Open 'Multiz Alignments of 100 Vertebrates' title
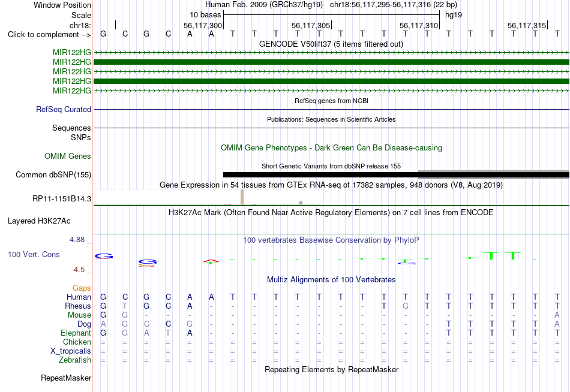Screen dimensions: 570x392 (x=331, y=280)
